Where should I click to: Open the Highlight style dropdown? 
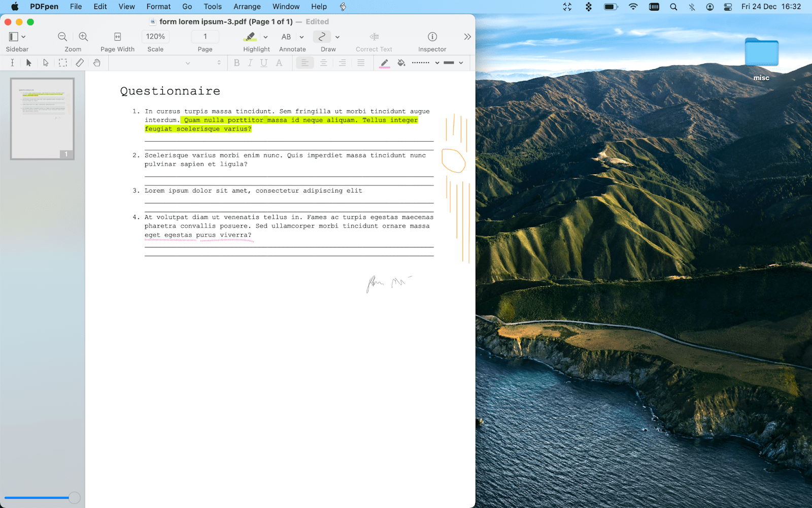pos(265,37)
